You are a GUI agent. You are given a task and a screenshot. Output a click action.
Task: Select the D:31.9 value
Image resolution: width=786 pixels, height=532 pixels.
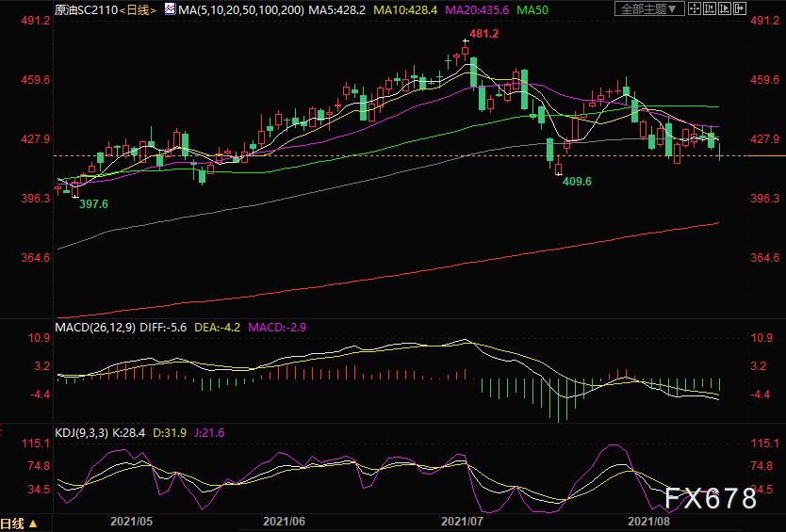(x=170, y=432)
